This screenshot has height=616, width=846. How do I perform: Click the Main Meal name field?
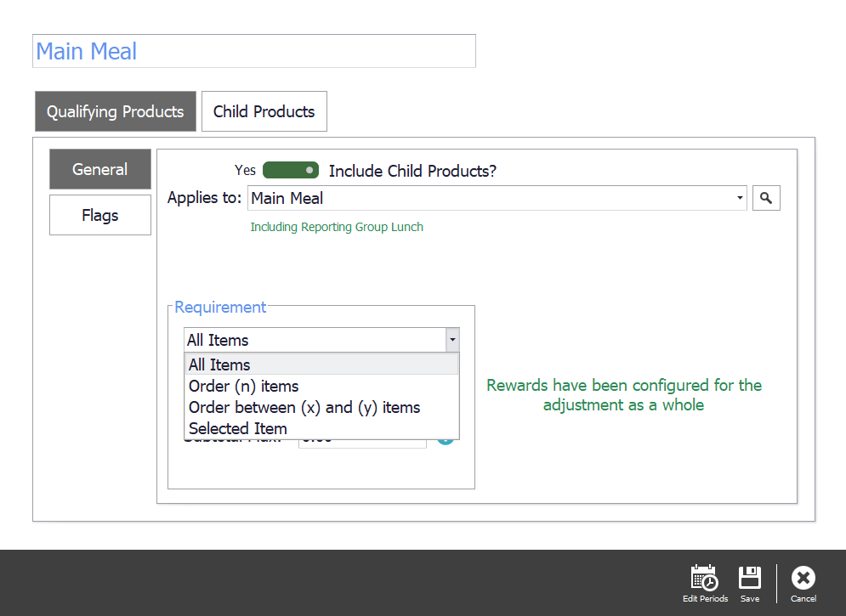tap(254, 51)
